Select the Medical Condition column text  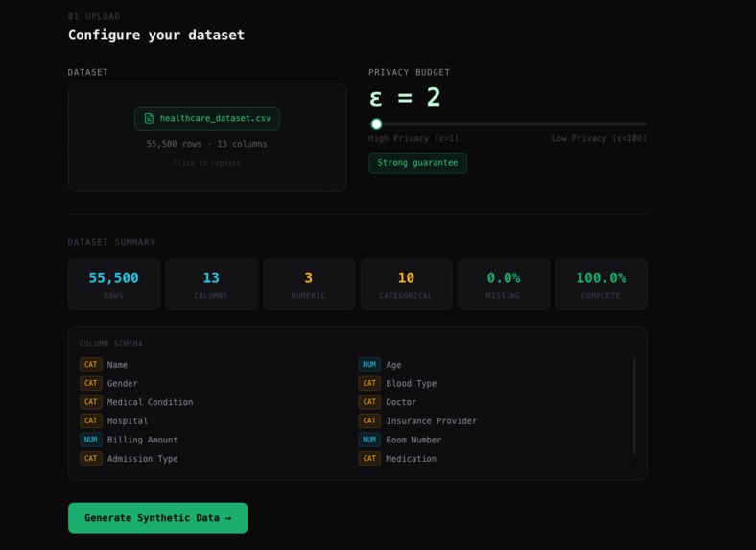coord(150,402)
